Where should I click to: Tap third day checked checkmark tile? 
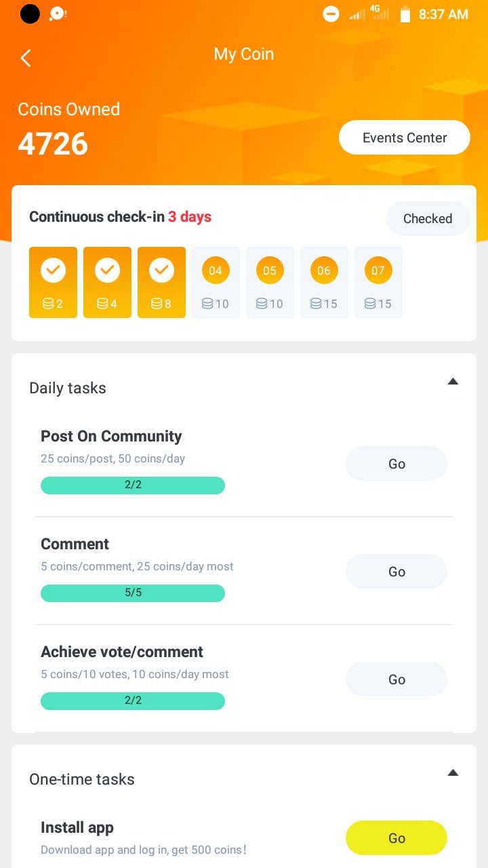[x=161, y=282]
